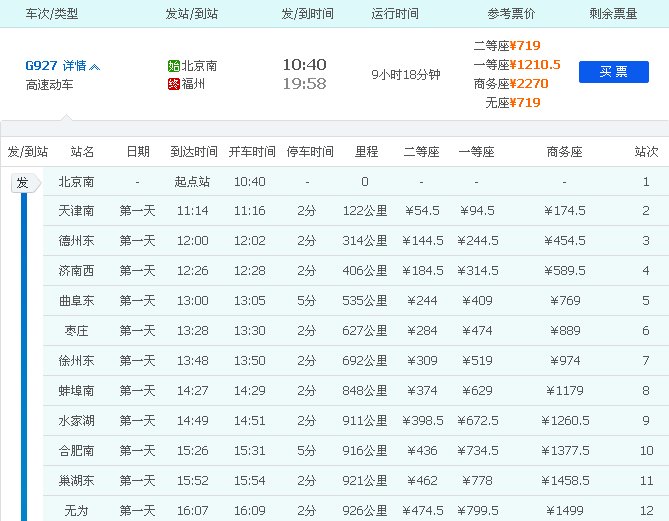Click ¥1179 business-class price for 蚌埠南
Viewport: 669px width, 521px height.
point(565,391)
